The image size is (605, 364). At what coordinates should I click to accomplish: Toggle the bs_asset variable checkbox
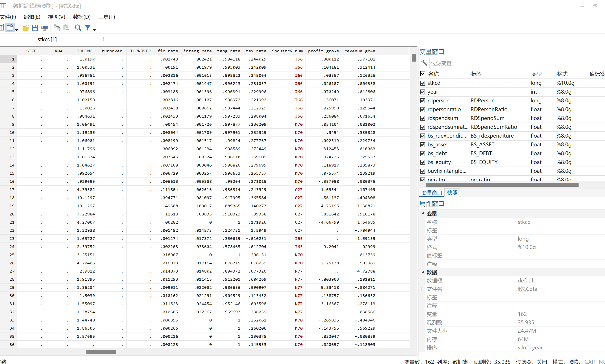point(423,145)
